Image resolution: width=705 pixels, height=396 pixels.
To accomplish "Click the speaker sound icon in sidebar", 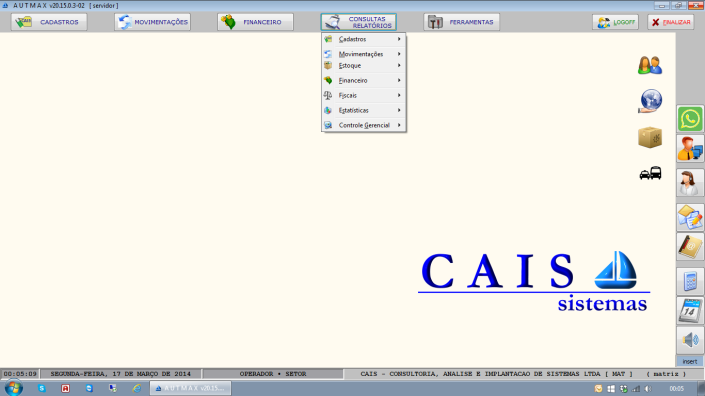I will click(690, 340).
